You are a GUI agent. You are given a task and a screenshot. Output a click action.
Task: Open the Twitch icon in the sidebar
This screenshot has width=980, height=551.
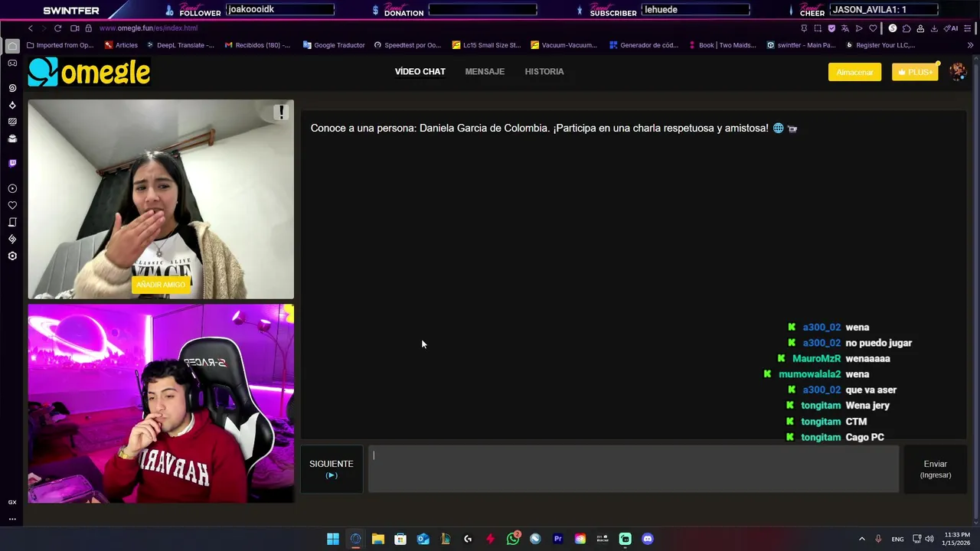click(12, 163)
